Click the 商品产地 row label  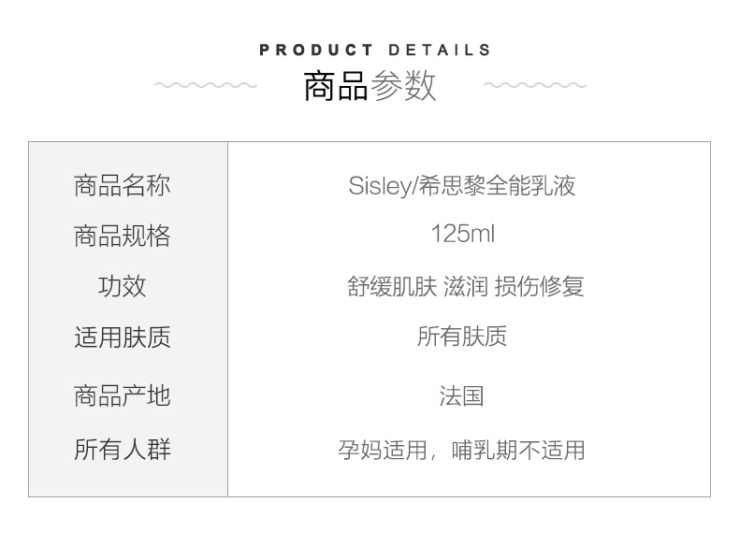point(122,395)
